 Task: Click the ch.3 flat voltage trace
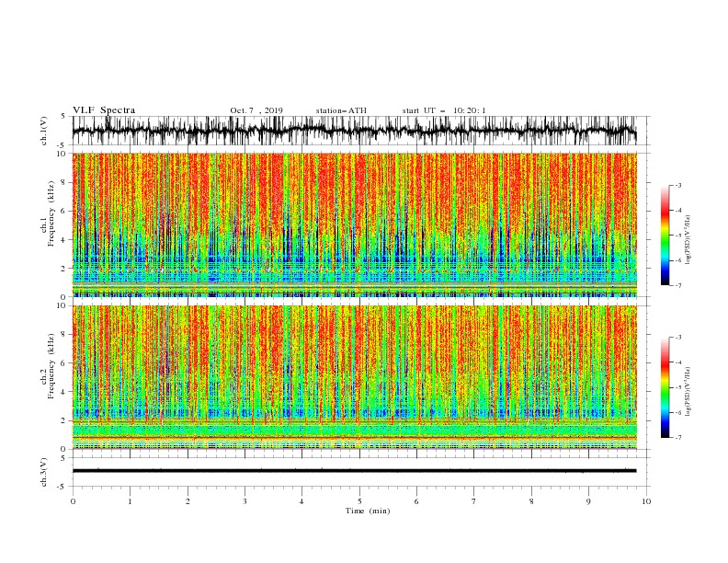point(354,471)
